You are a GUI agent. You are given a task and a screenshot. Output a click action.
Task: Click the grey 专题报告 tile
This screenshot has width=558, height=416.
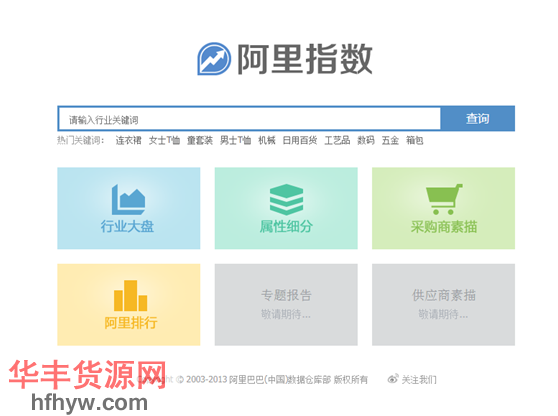[286, 305]
